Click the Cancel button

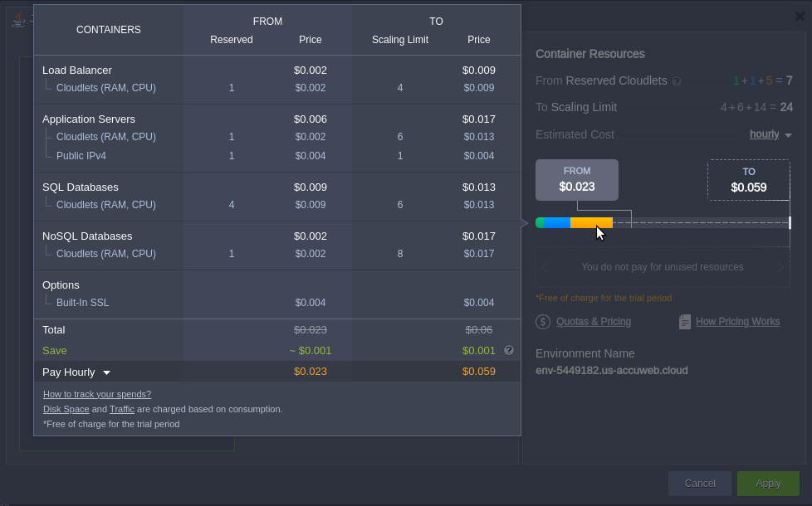click(700, 483)
